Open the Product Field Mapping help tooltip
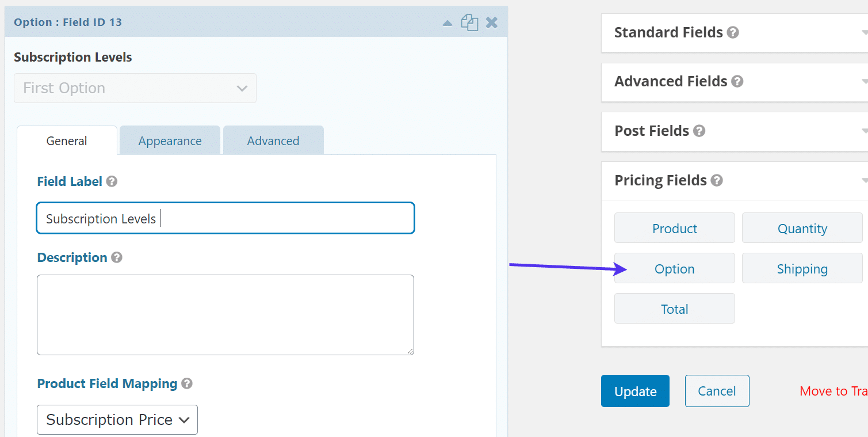This screenshot has height=437, width=868. tap(187, 383)
